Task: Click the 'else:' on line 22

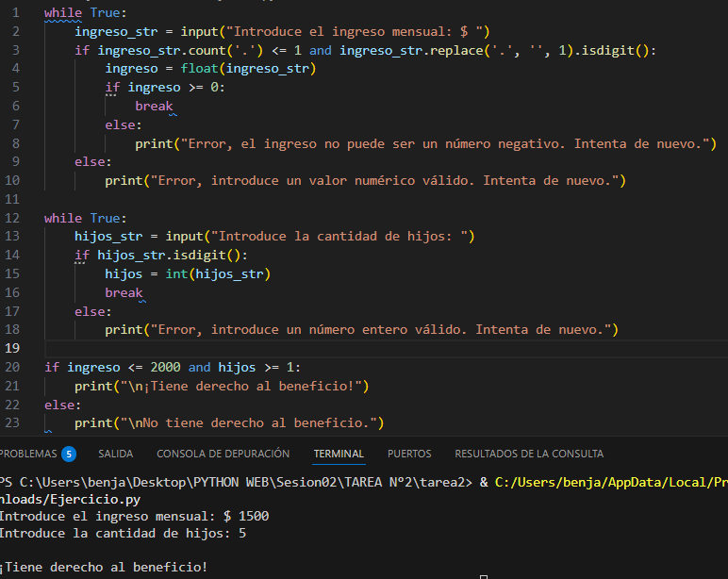Action: (x=62, y=405)
